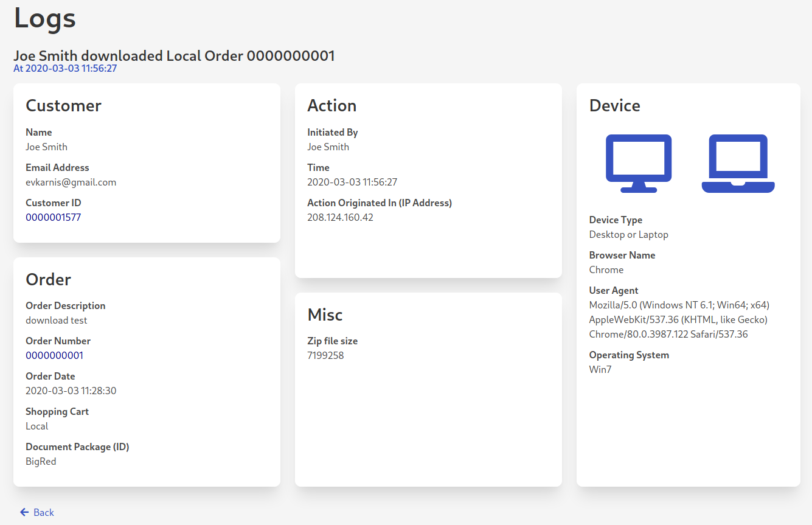Select the Order card title
This screenshot has width=812, height=525.
(48, 279)
